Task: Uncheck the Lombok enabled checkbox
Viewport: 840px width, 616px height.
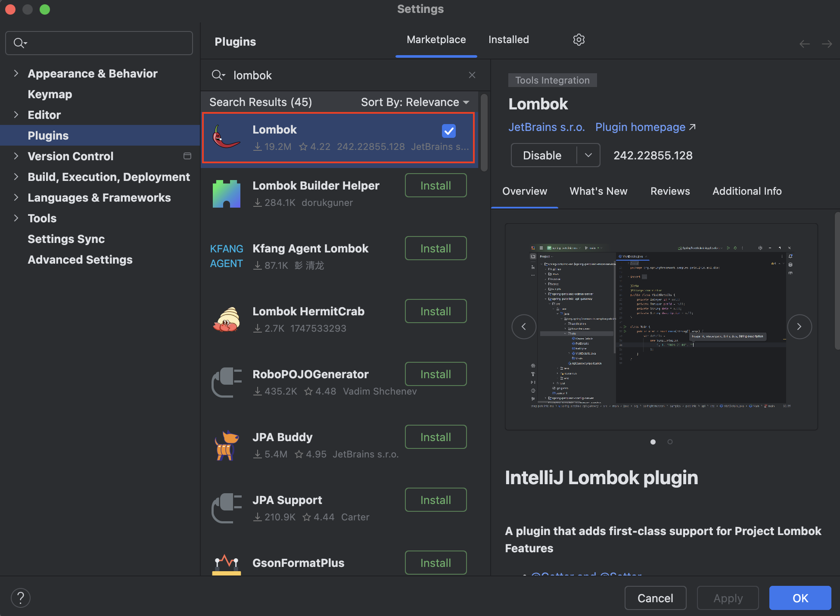Action: pyautogui.click(x=449, y=131)
